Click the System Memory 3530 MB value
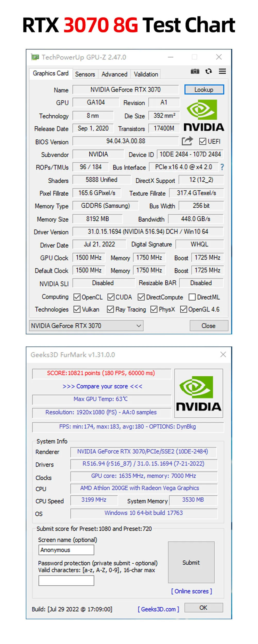The width and height of the screenshot is (258, 644). coord(193,500)
